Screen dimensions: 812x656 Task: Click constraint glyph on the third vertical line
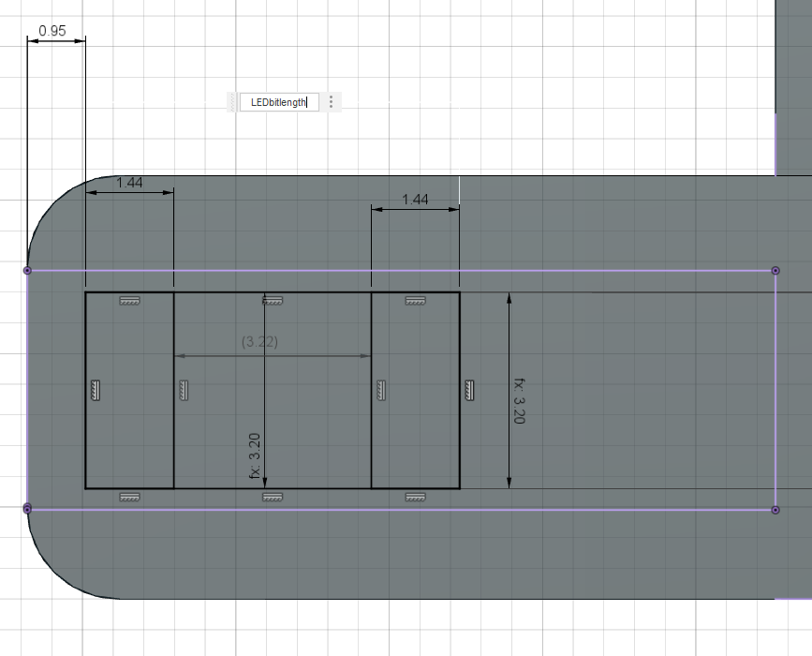tap(380, 390)
